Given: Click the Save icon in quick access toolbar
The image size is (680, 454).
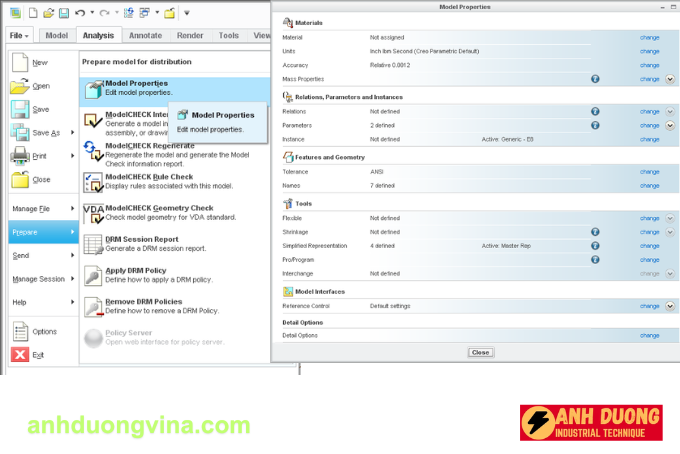Looking at the screenshot, I should pyautogui.click(x=63, y=13).
